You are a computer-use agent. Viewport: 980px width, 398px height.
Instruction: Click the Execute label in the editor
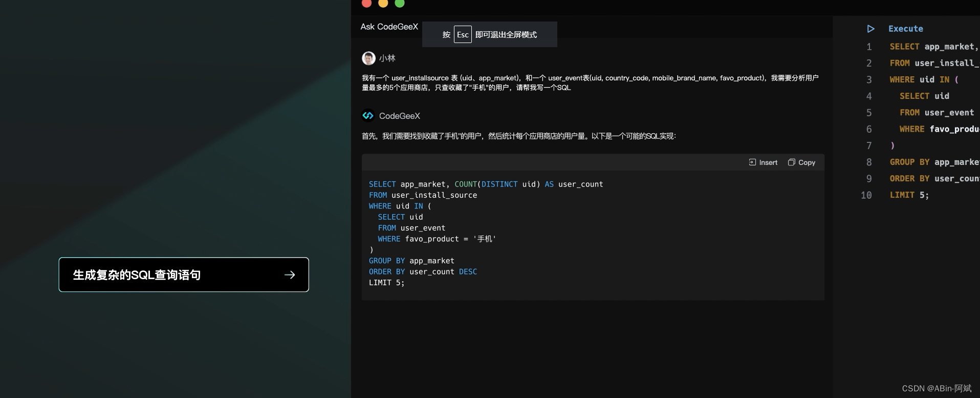point(905,29)
